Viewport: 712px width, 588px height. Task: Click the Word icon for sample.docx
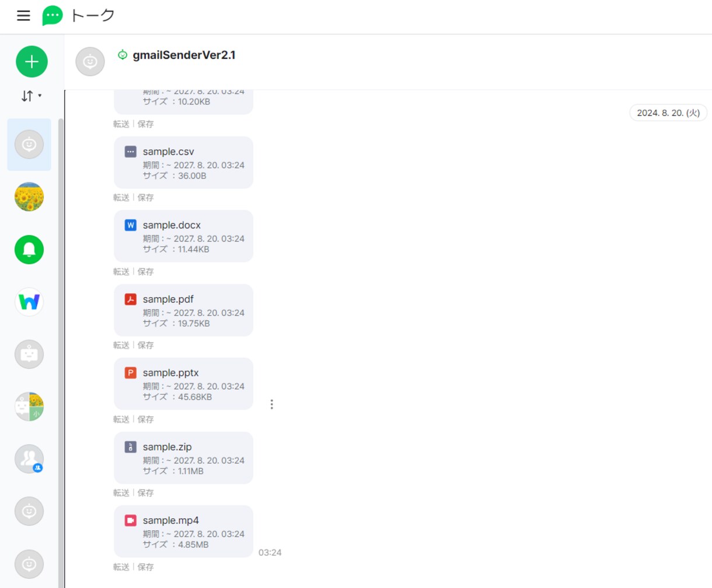(131, 225)
